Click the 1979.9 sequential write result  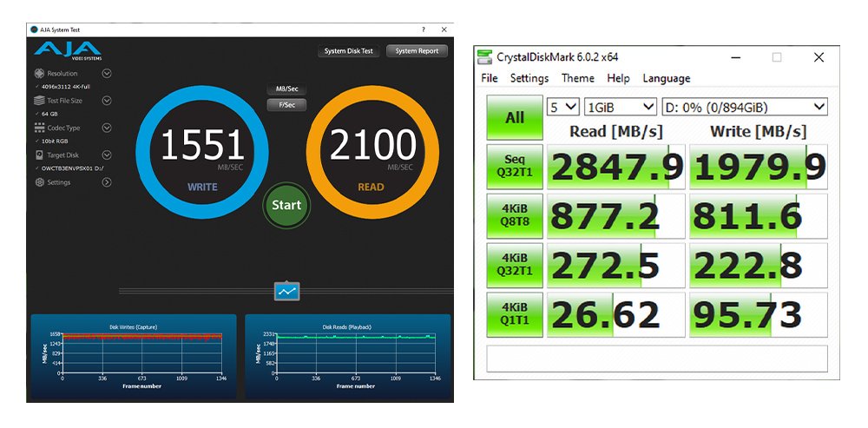759,168
